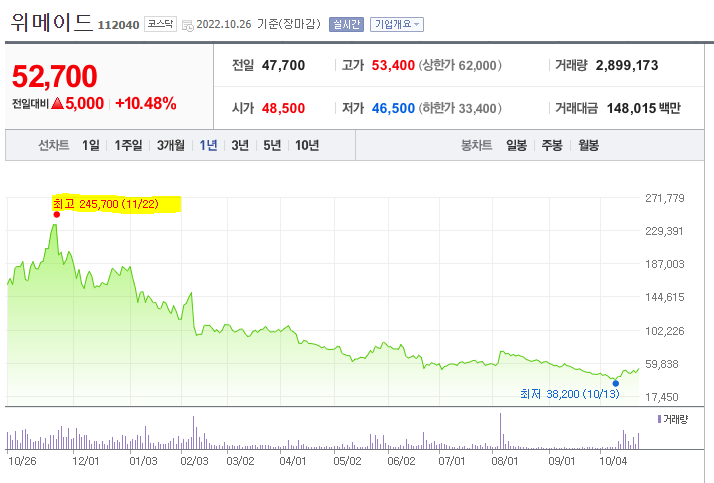Image resolution: width=714 pixels, height=483 pixels.
Task: Click the 상한가 62,000 text
Action: (460, 65)
